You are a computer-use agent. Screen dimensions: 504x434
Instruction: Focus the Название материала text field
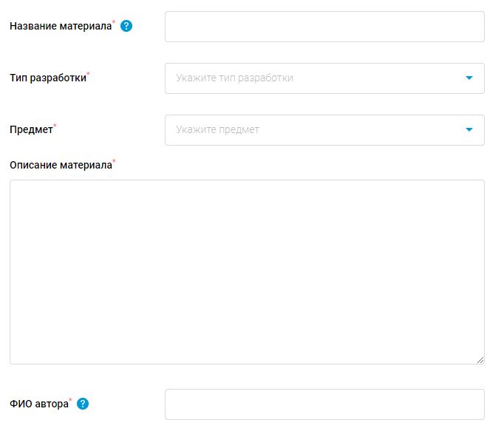click(324, 27)
